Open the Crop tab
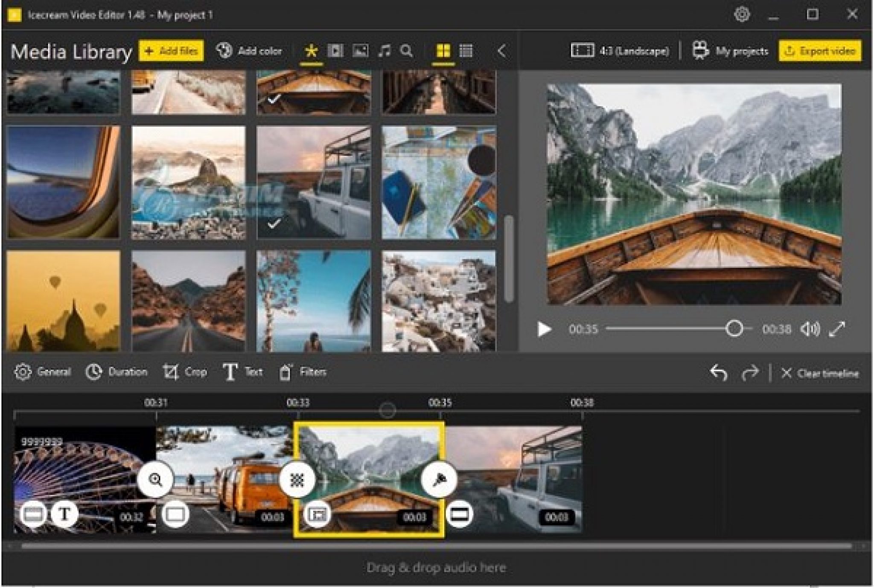The image size is (874, 588). (x=185, y=372)
